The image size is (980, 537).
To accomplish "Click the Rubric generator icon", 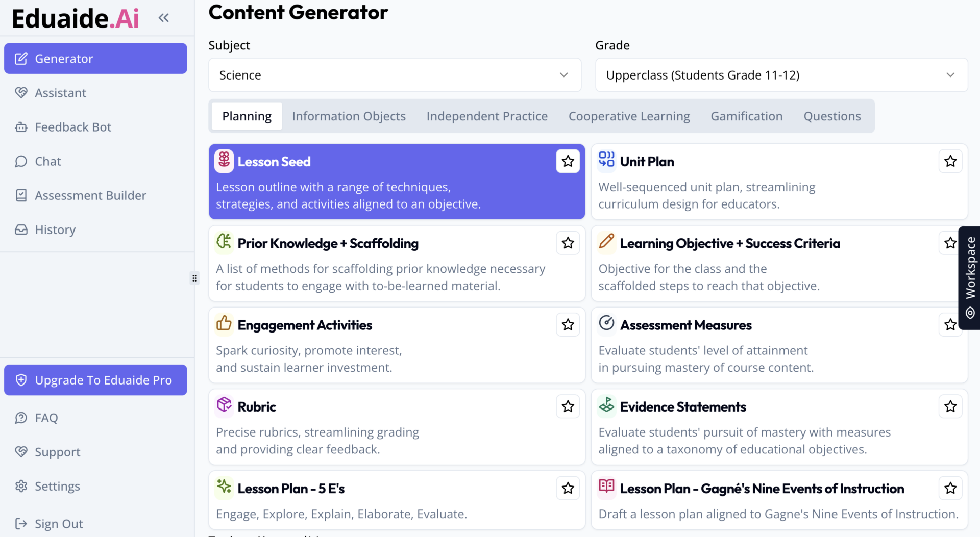I will pos(224,405).
